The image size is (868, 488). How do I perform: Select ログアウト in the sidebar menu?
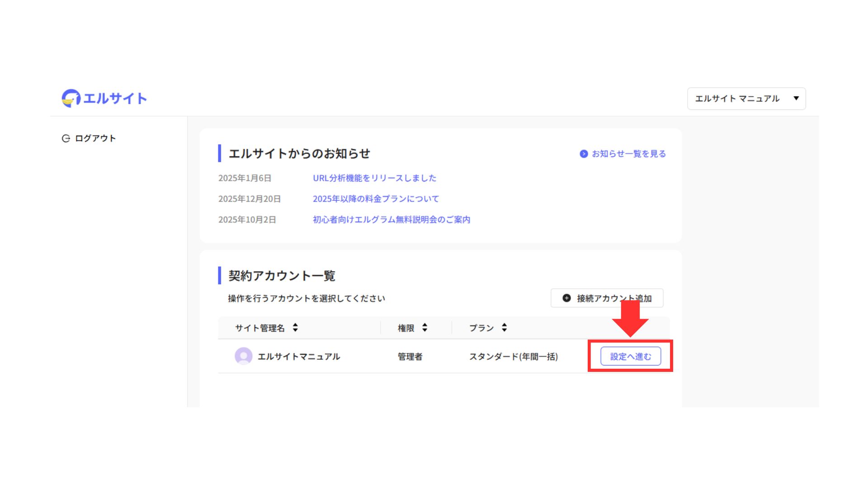pos(95,138)
